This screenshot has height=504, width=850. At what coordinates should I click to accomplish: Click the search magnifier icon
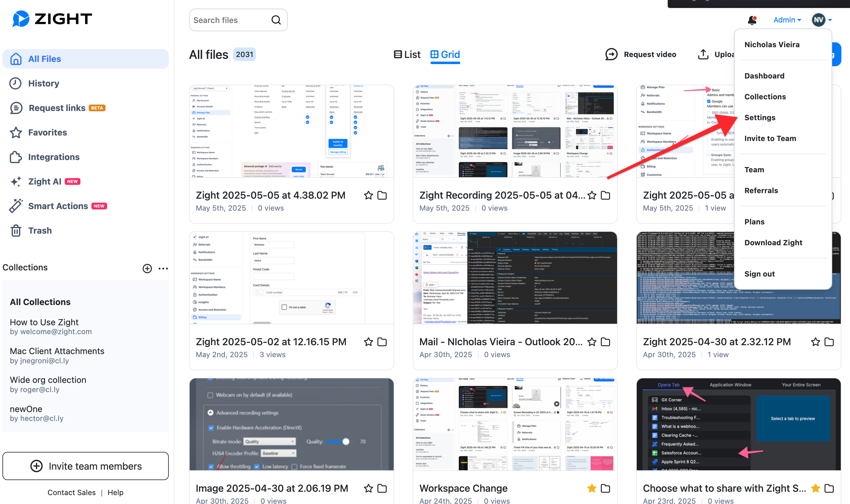coord(276,20)
